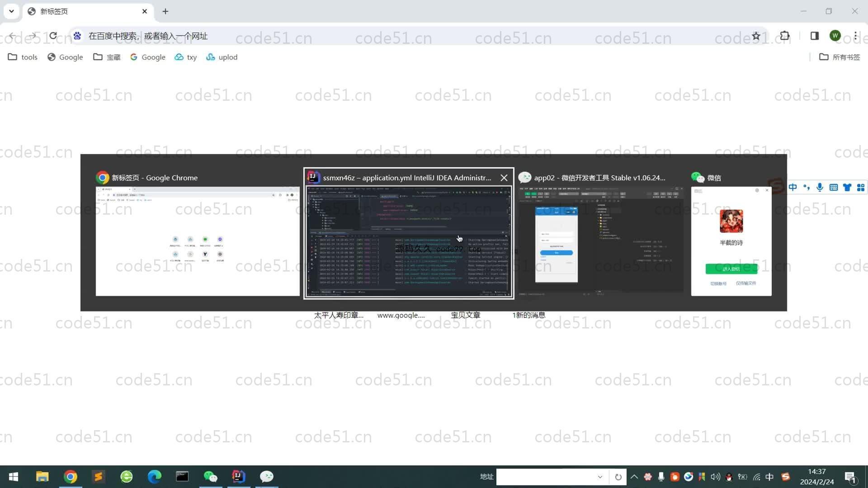Expand the taskbar address dropdown arrow
Viewport: 868px width, 488px height.
(x=600, y=477)
